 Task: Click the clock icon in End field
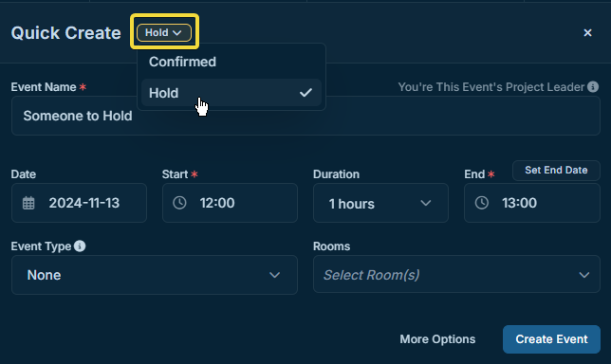click(x=482, y=203)
